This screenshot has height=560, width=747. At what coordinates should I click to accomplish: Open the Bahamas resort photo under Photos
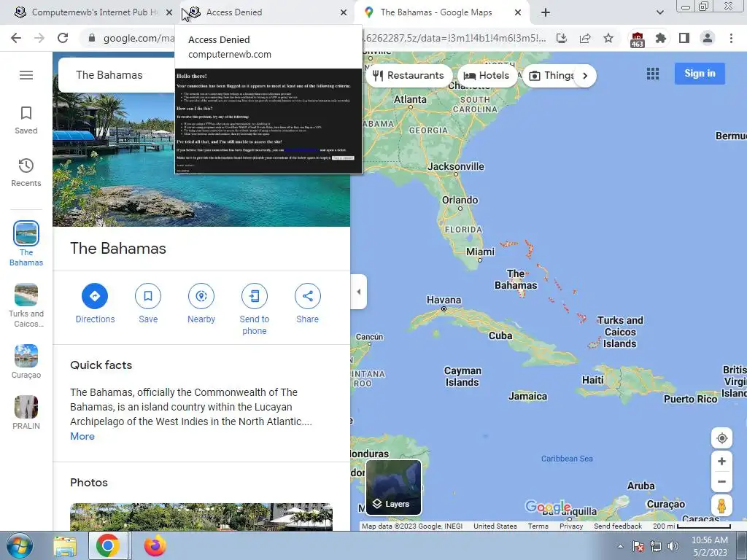[x=201, y=517]
